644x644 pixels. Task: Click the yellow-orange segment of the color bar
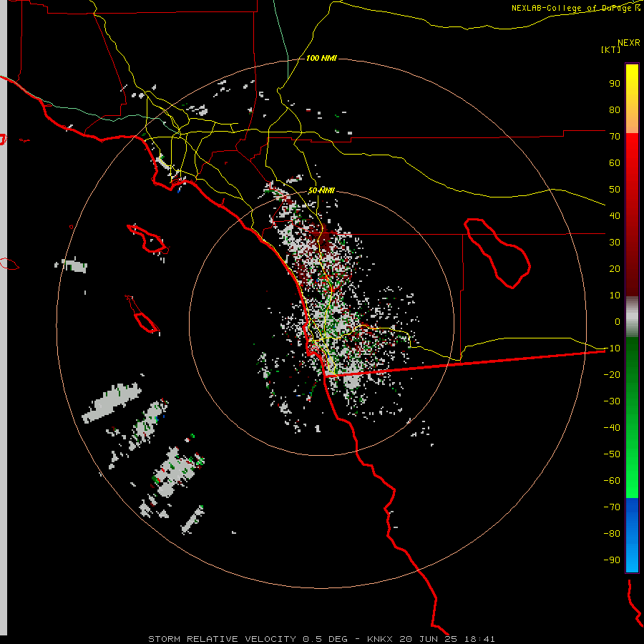(632, 99)
